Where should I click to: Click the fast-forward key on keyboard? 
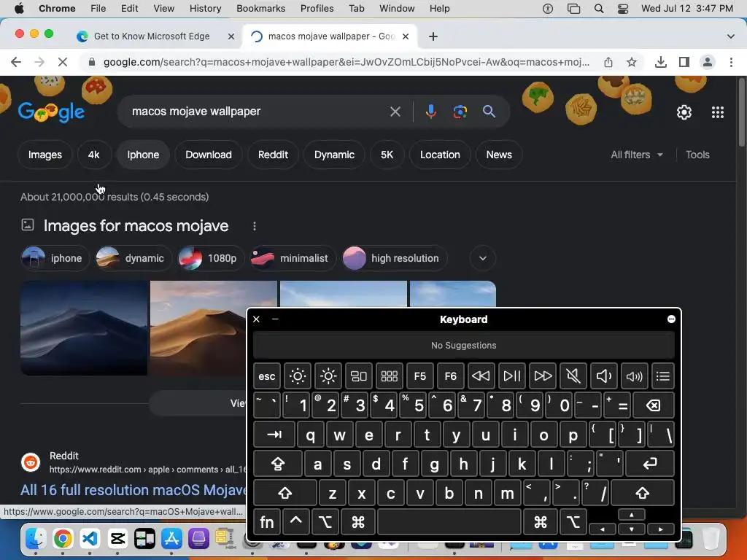(x=543, y=376)
